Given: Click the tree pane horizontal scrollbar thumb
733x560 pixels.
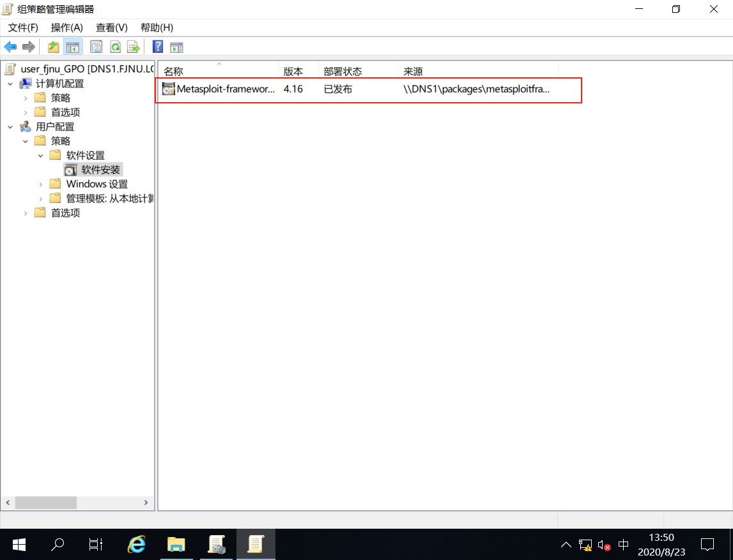Looking at the screenshot, I should click(x=46, y=503).
